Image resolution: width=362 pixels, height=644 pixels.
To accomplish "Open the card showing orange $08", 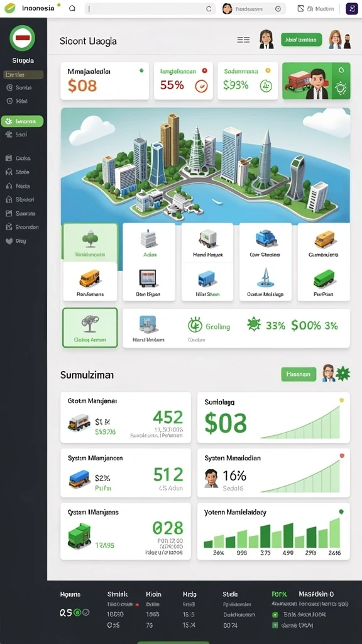I will tap(105, 81).
